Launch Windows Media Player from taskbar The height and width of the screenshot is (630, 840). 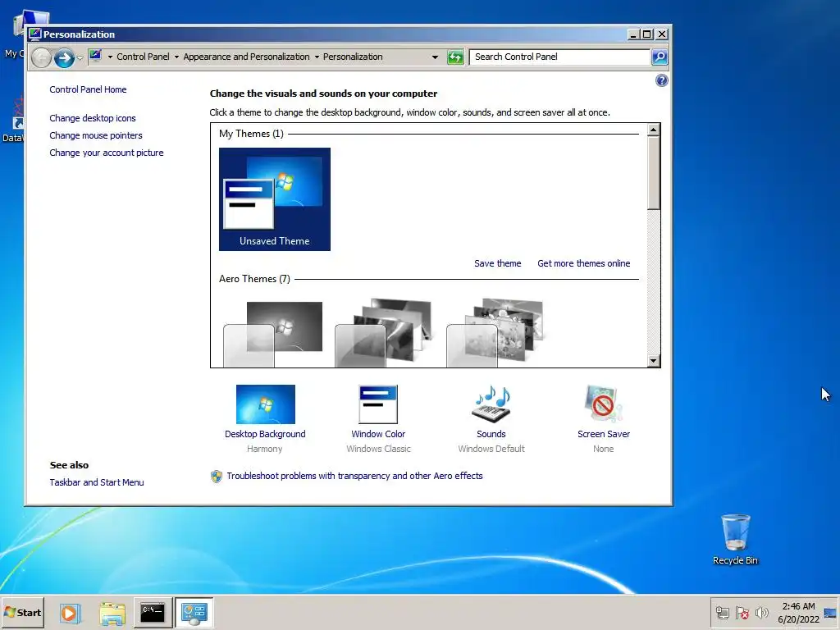pyautogui.click(x=70, y=613)
